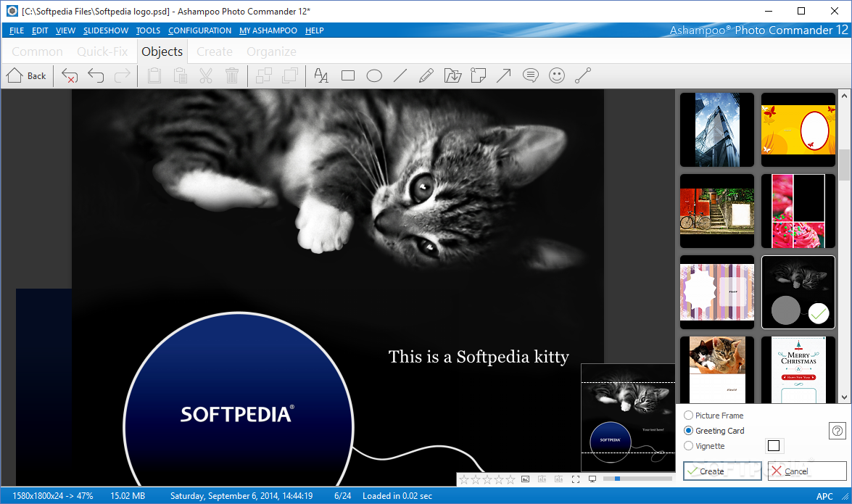Select the pink cupcake collage template
This screenshot has width=852, height=504.
(798, 211)
